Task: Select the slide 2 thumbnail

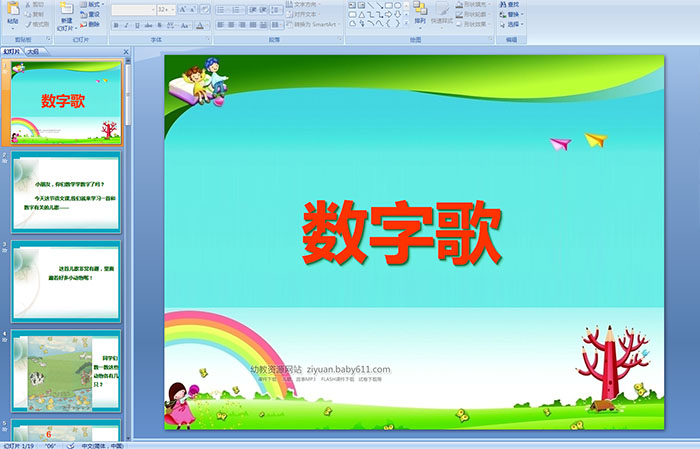Action: 66,192
